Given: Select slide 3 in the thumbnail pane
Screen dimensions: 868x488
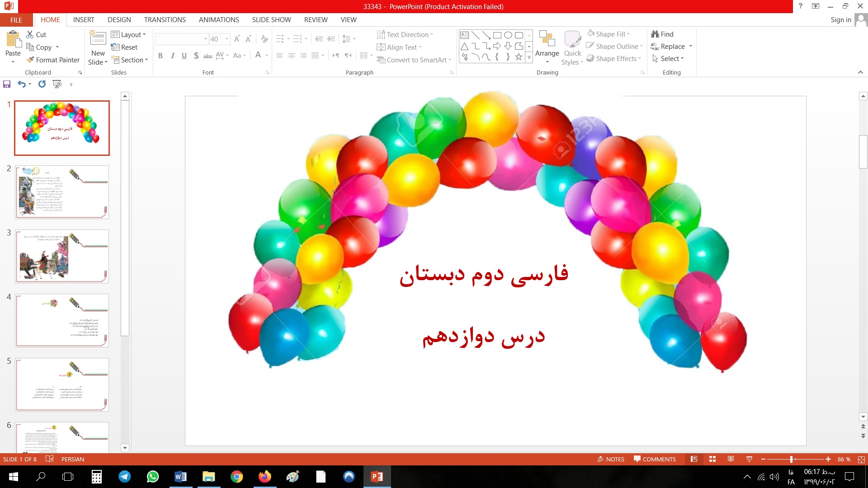Looking at the screenshot, I should 62,256.
